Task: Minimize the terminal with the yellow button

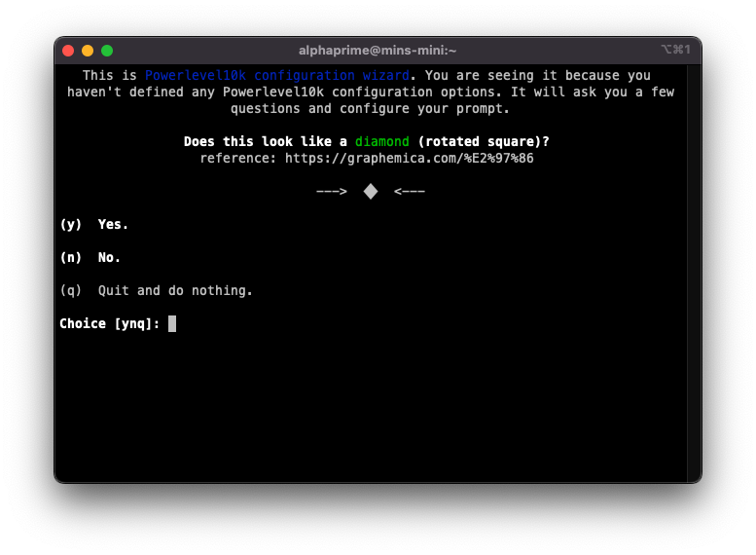Action: pos(88,51)
